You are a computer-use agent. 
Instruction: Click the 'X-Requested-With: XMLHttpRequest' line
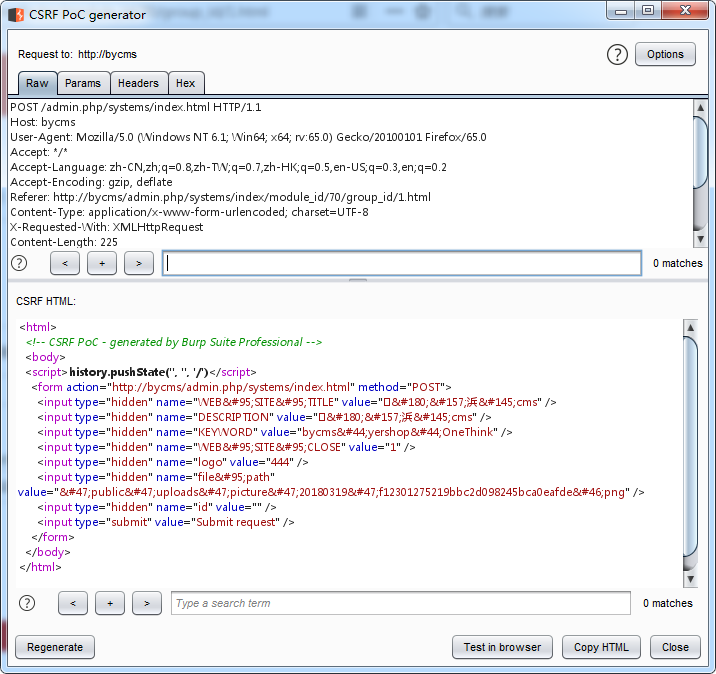(107, 227)
